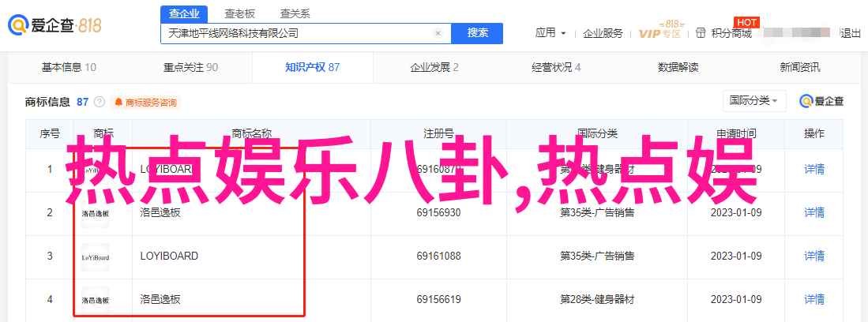Viewport: 868px width, 322px height.
Task: Open 积分商城 shop icon link
Action: 724,33
